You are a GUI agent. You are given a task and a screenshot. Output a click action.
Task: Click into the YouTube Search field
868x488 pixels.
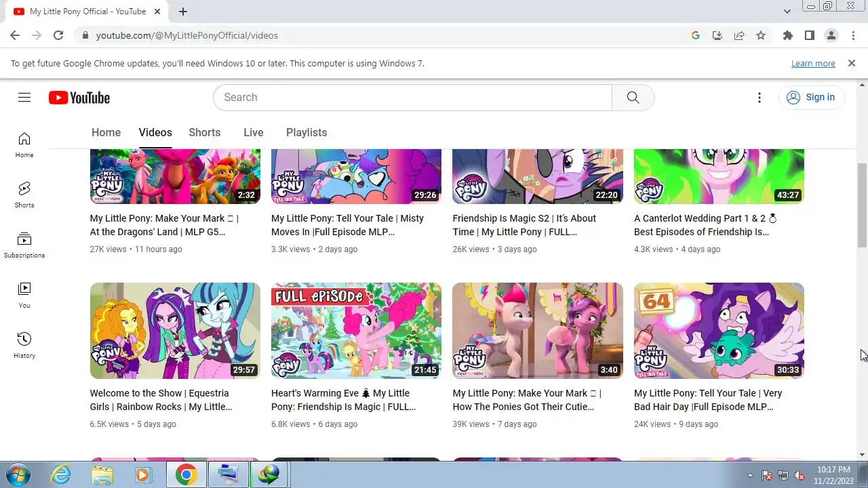(412, 98)
